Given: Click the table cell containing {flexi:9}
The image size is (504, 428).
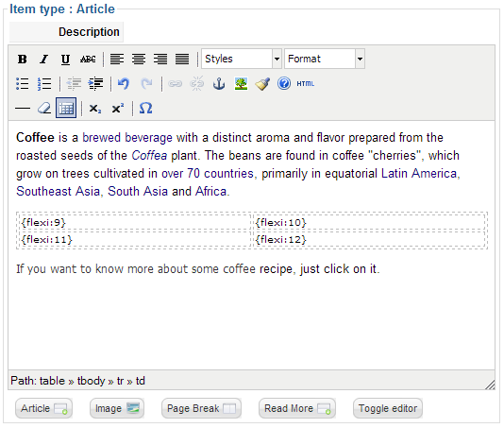Looking at the screenshot, I should [135, 222].
